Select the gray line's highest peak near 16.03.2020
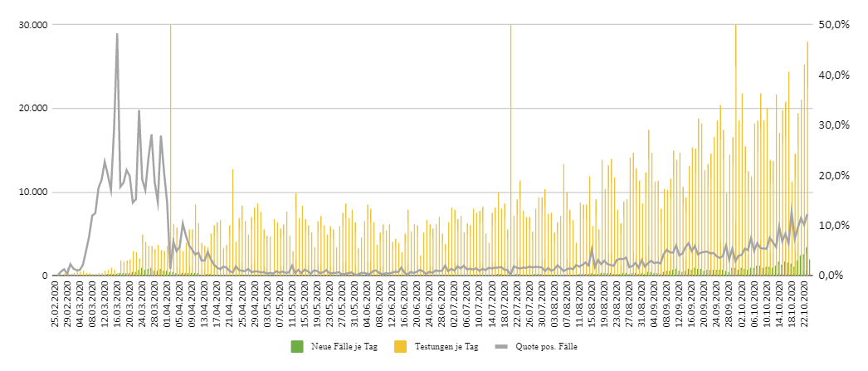Screen dimensions: 868x371 tap(117, 35)
